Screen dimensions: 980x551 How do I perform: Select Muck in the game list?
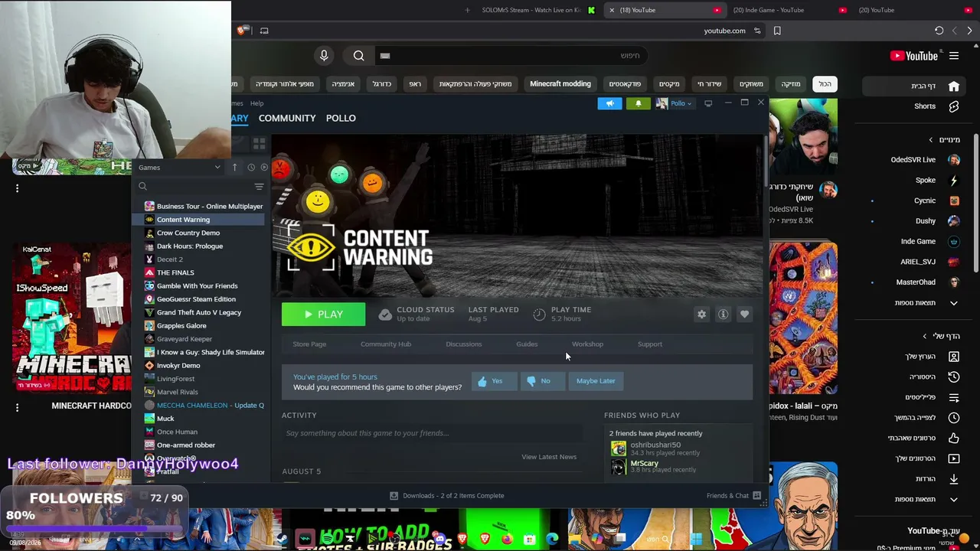[165, 419]
